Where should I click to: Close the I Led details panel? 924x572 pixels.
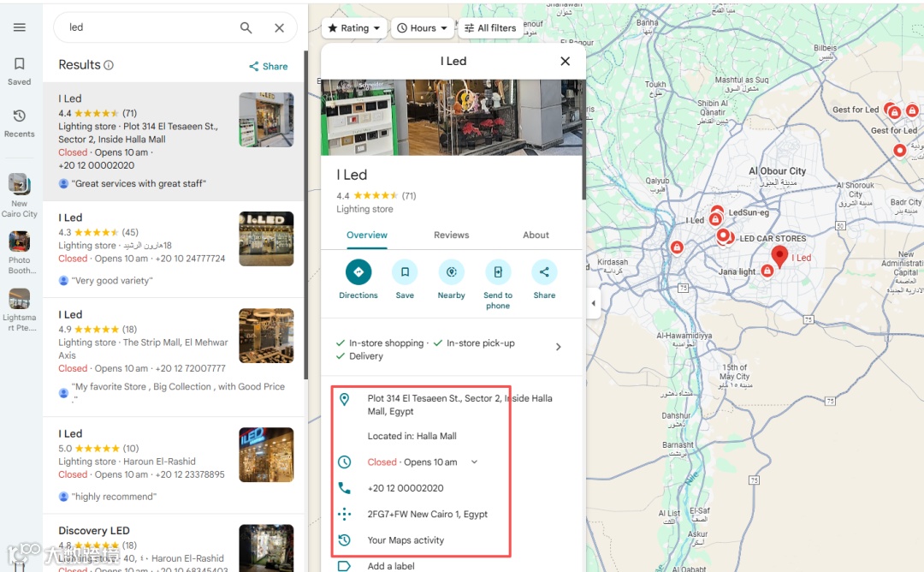(566, 62)
